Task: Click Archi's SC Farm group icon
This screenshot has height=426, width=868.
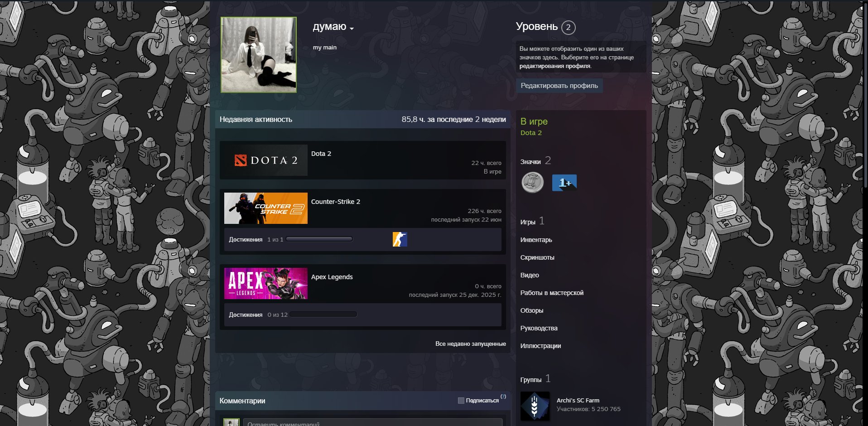Action: pos(535,406)
